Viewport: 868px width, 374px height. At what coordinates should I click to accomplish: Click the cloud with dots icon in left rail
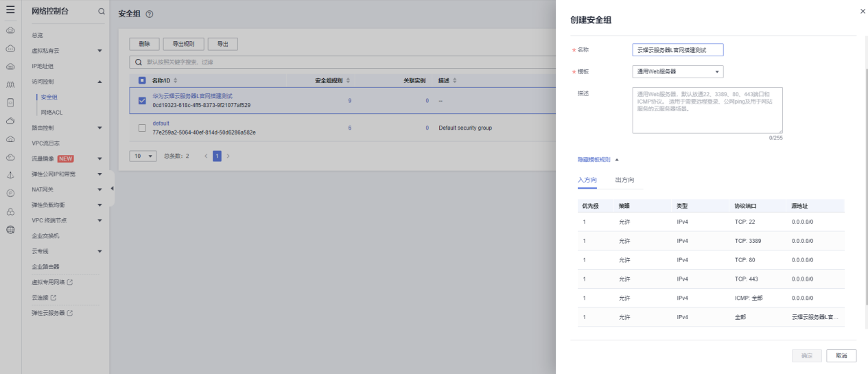click(10, 49)
